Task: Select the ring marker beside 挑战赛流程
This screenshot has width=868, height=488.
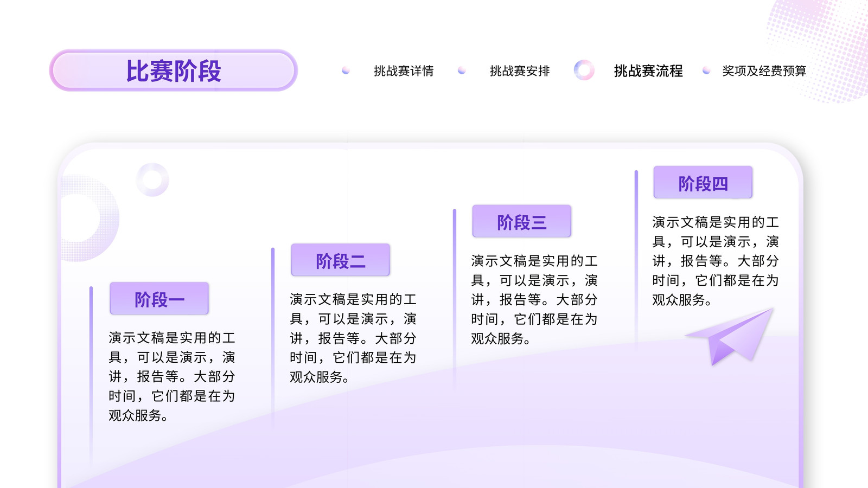Action: coord(584,70)
